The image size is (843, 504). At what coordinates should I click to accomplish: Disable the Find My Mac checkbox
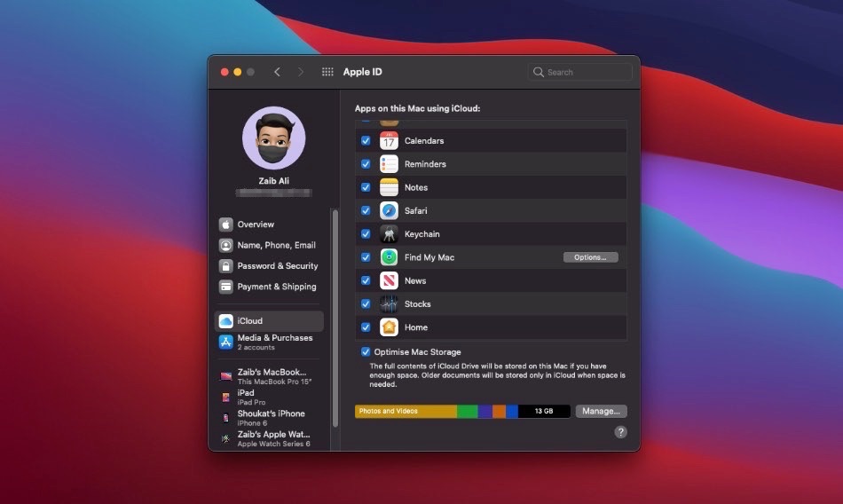pyautogui.click(x=366, y=257)
